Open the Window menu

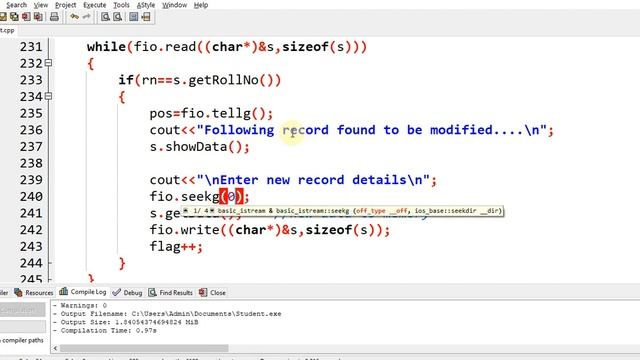click(174, 5)
